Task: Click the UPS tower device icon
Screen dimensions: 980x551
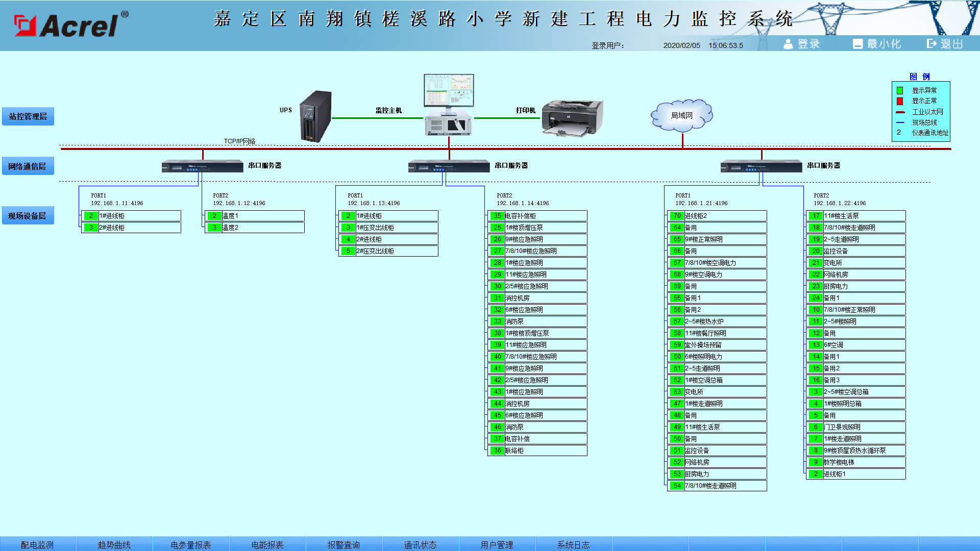Action: (315, 116)
